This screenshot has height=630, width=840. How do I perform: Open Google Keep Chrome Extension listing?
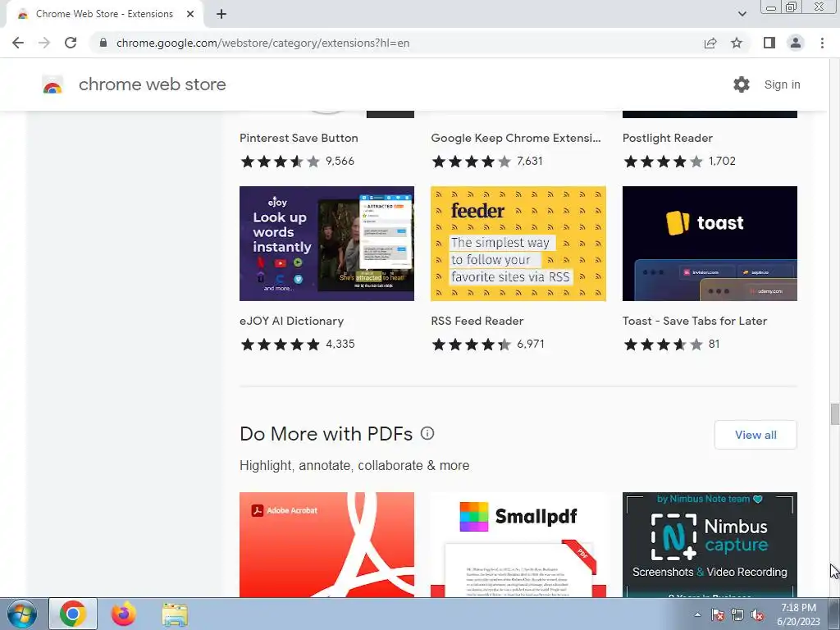tap(516, 138)
